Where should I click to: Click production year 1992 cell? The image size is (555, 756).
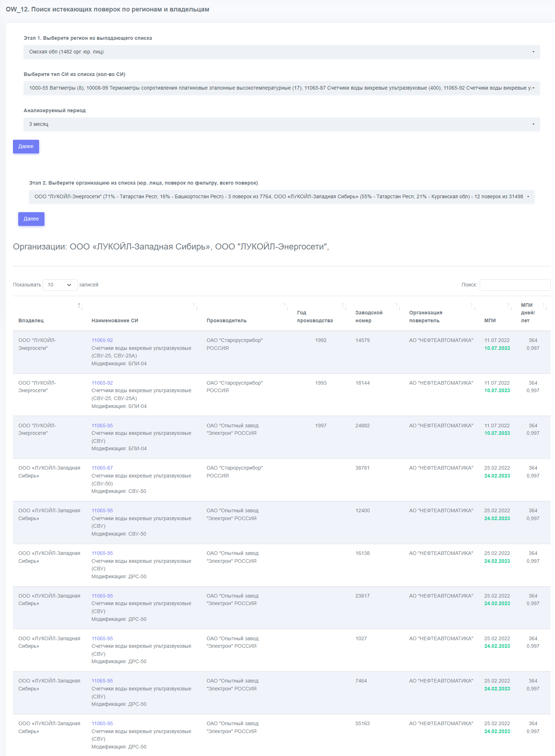(x=321, y=341)
